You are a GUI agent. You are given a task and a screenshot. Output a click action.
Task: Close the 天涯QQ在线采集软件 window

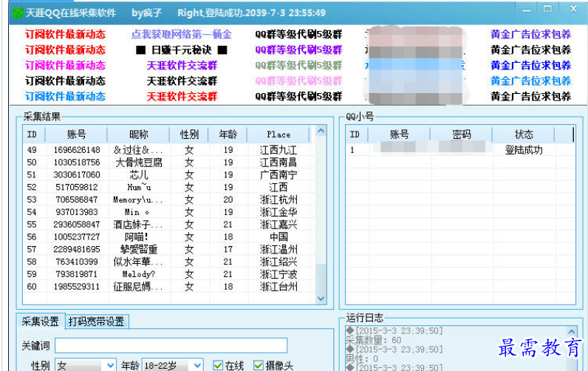point(573,9)
